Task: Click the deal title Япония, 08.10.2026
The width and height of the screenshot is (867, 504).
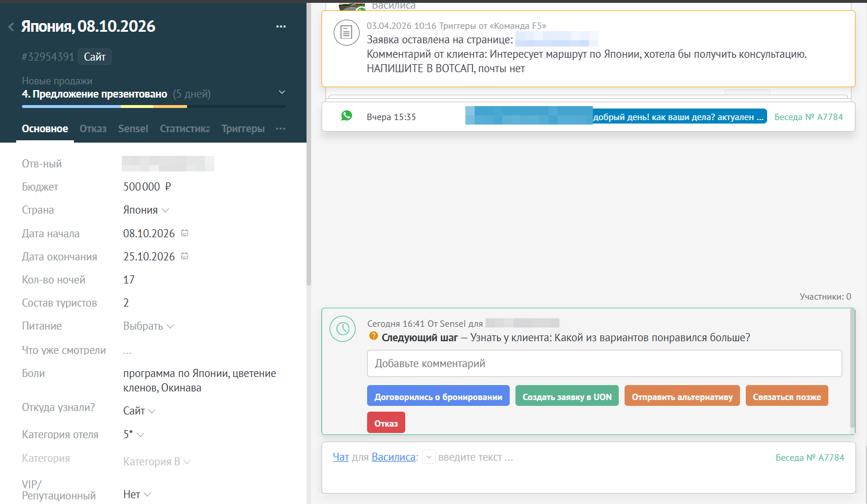Action: click(88, 27)
